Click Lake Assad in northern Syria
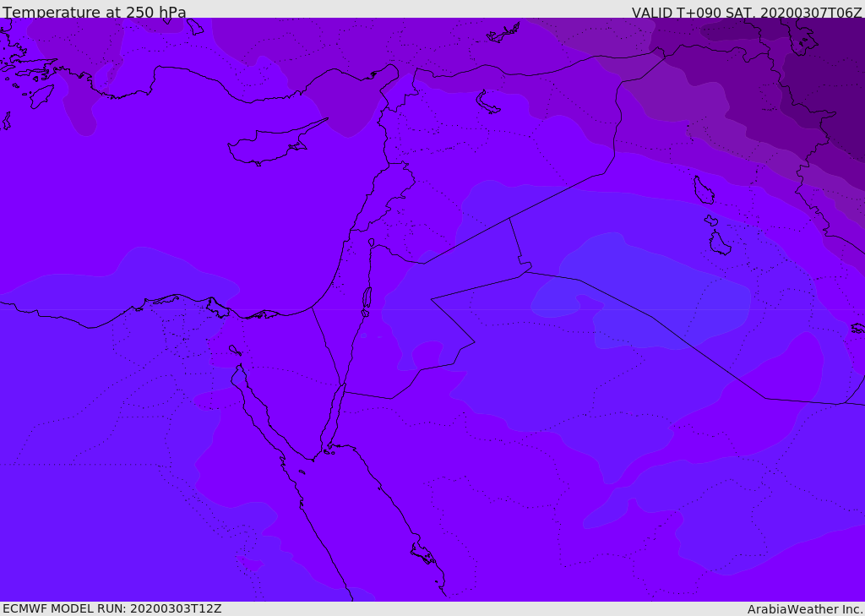The width and height of the screenshot is (865, 616). pyautogui.click(x=488, y=101)
